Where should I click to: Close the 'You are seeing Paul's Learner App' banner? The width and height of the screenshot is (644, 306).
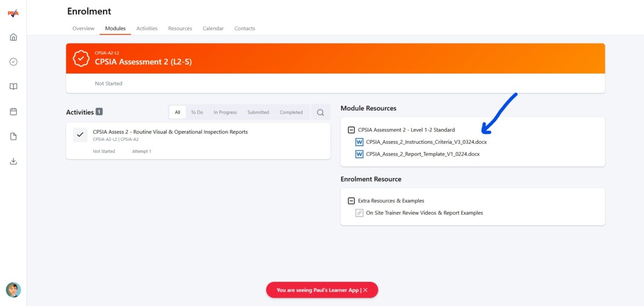pyautogui.click(x=365, y=290)
